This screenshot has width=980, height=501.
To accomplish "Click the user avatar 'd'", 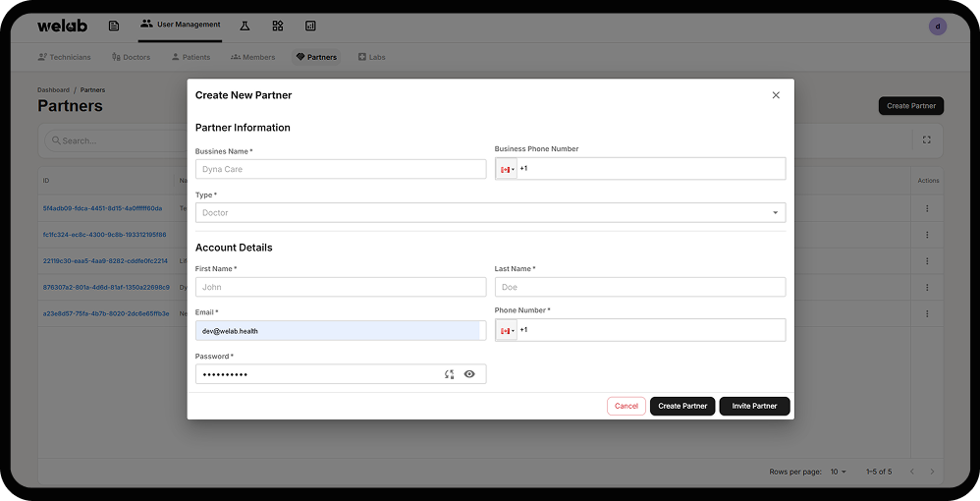I will pyautogui.click(x=938, y=27).
